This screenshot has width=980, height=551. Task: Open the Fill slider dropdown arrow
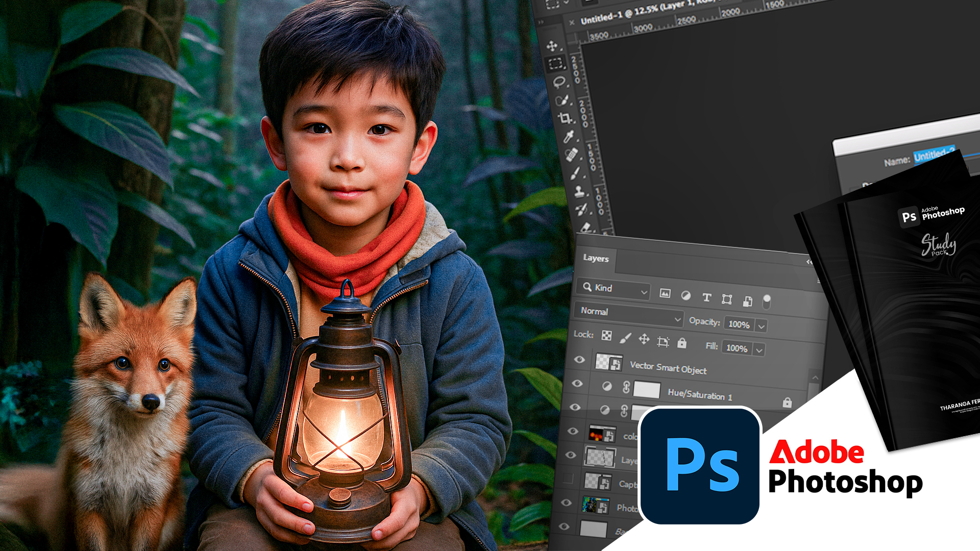[x=759, y=350]
